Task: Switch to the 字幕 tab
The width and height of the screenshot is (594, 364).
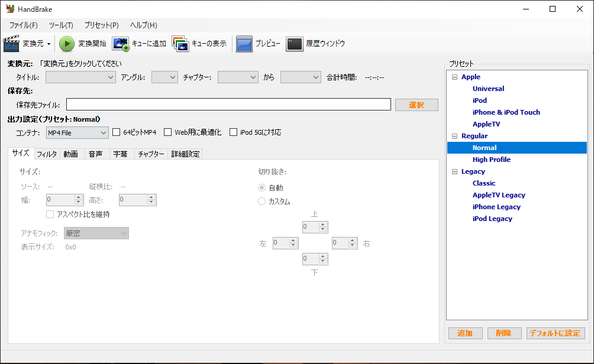Action: pyautogui.click(x=121, y=154)
